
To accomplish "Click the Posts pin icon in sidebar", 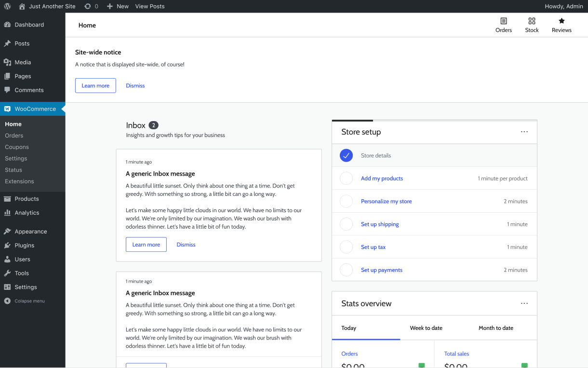I will point(7,43).
